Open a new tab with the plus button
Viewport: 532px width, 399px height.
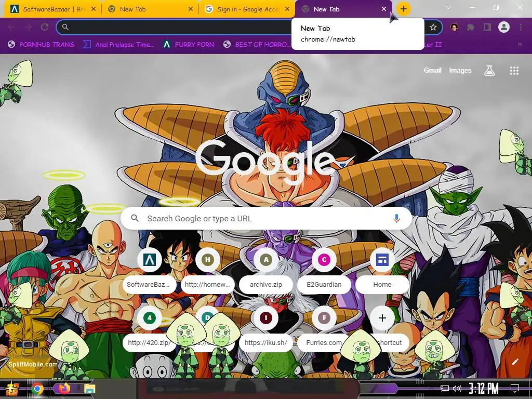pos(403,9)
